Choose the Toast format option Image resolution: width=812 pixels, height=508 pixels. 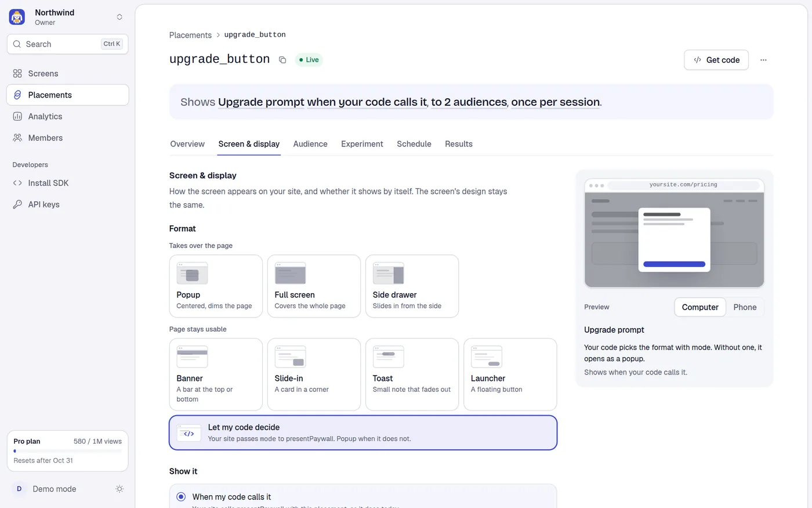click(412, 374)
